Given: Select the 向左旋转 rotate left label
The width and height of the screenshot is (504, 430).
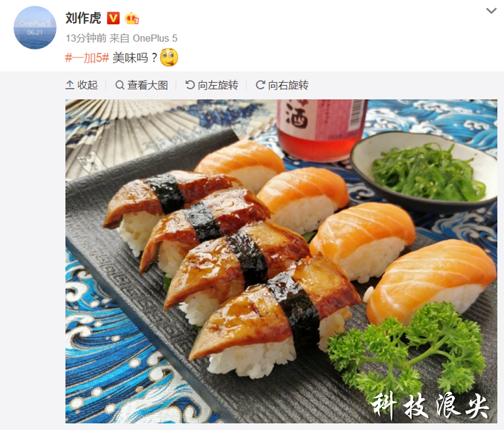Looking at the screenshot, I should point(218,85).
